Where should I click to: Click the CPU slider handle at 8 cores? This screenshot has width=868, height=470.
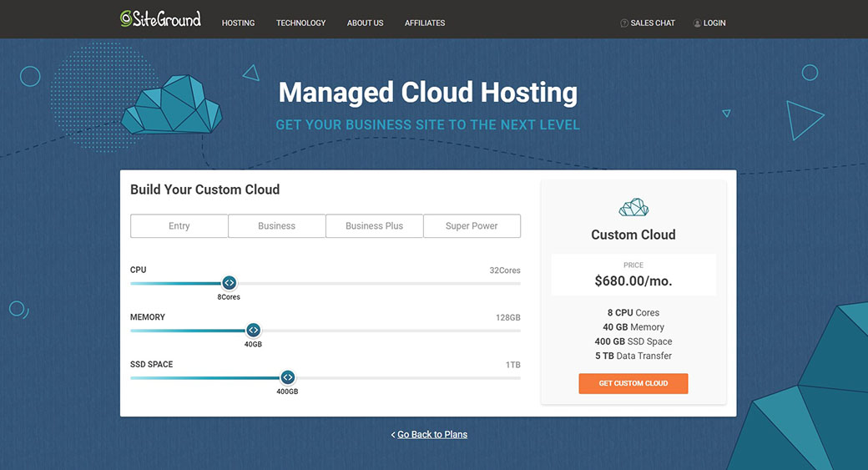(x=229, y=283)
